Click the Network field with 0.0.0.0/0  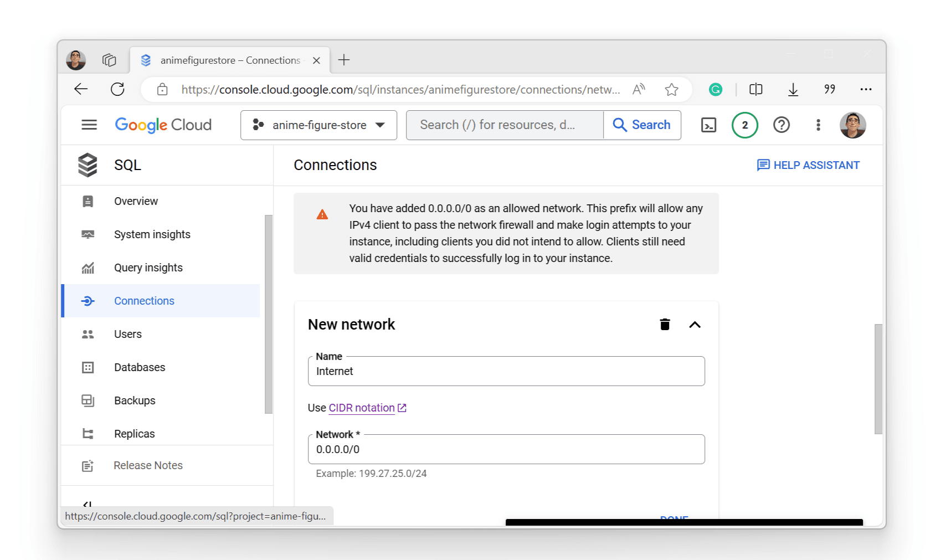click(506, 449)
